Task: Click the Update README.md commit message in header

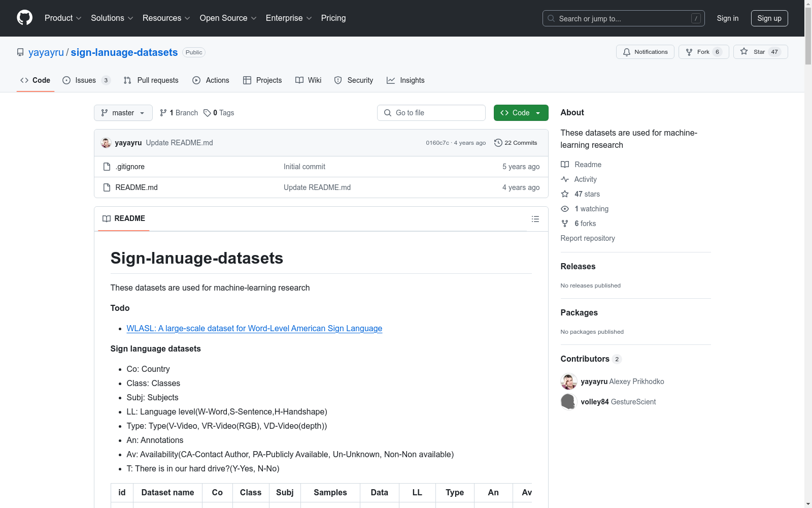Action: (x=180, y=143)
